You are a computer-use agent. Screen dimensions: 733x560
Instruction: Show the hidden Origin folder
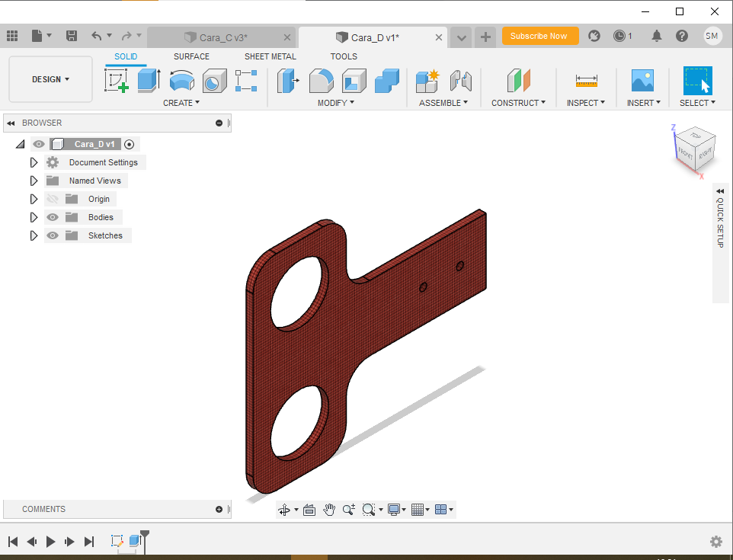[x=53, y=199]
